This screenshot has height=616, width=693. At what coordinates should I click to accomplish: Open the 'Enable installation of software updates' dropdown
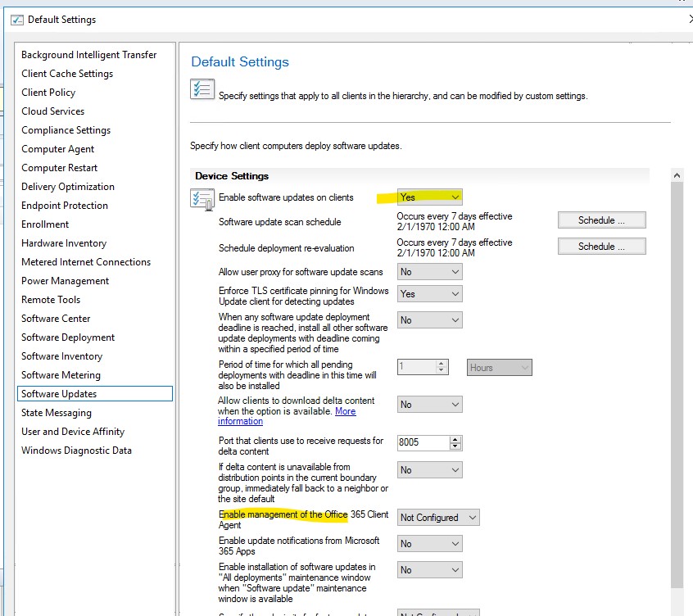click(x=429, y=569)
